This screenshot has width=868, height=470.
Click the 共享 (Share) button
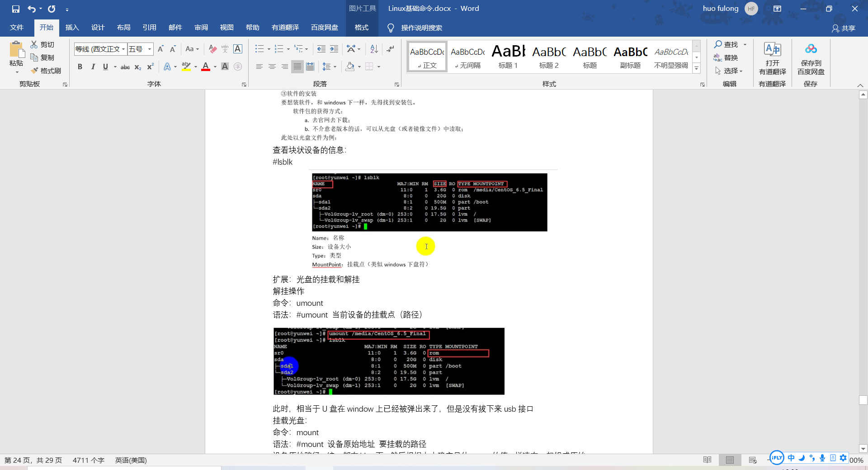click(845, 28)
